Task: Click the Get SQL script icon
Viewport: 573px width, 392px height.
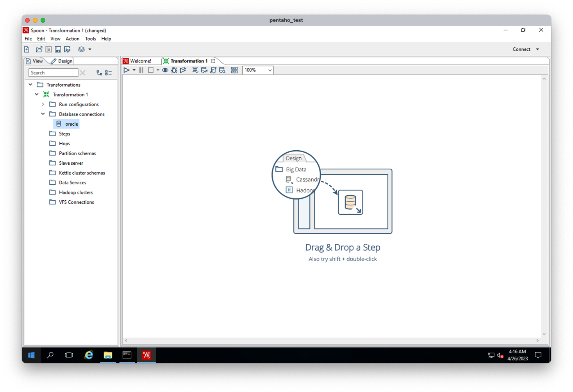Action: (x=213, y=70)
